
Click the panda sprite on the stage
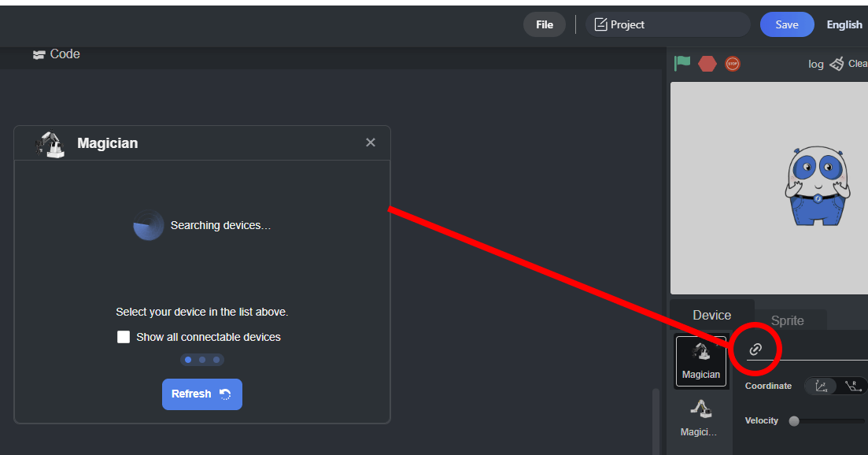pyautogui.click(x=818, y=186)
